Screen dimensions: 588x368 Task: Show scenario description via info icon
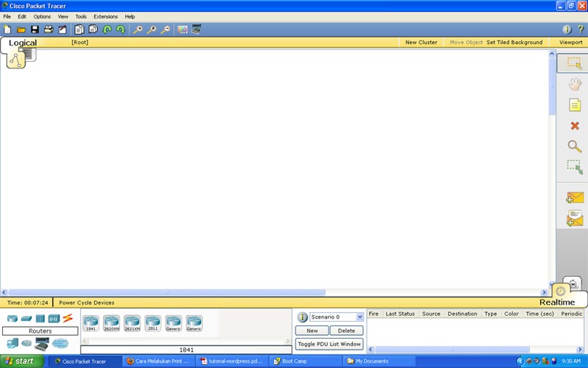click(x=302, y=317)
